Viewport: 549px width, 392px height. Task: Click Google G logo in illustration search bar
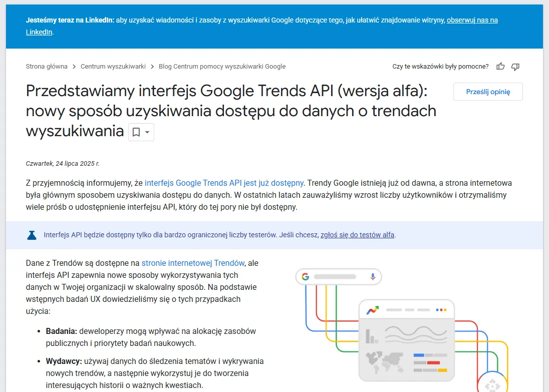click(306, 277)
